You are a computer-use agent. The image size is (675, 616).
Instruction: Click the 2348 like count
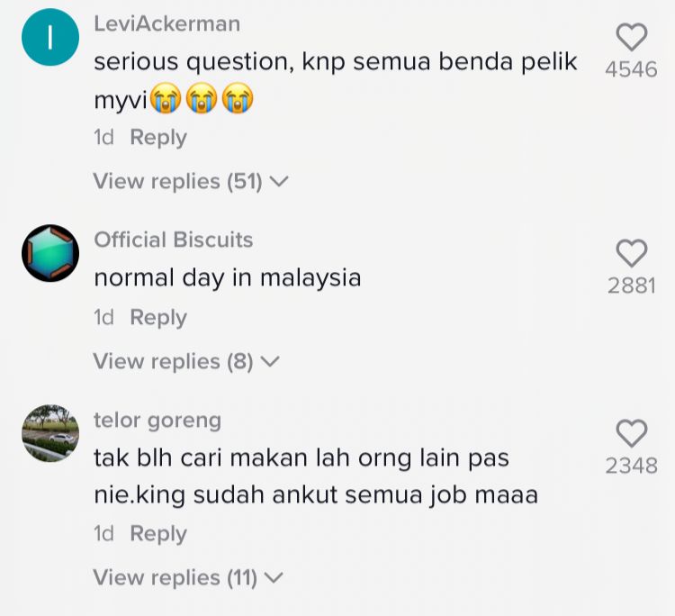pyautogui.click(x=632, y=466)
